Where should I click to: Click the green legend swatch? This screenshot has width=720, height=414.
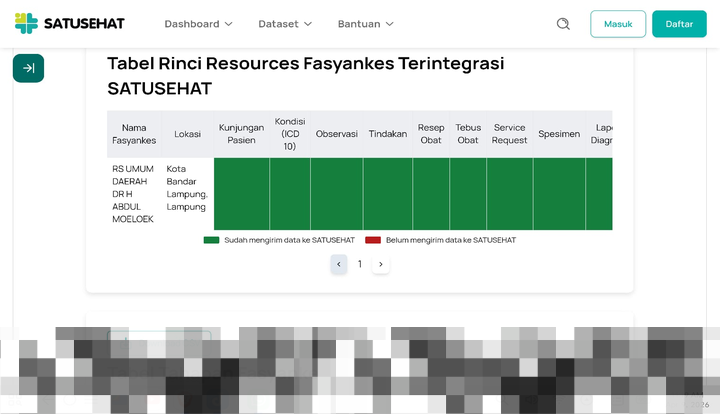point(211,240)
